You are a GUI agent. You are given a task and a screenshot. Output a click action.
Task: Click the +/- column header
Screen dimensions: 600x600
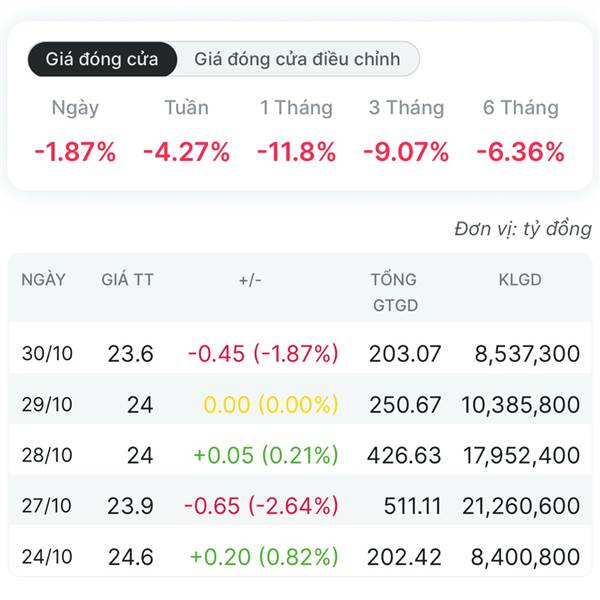click(250, 280)
